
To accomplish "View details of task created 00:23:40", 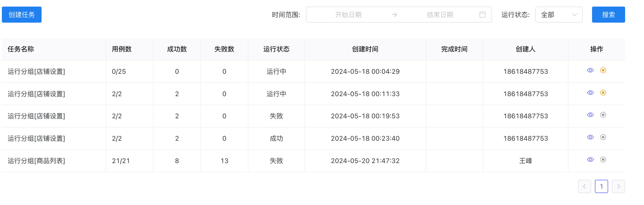I will click(x=590, y=137).
